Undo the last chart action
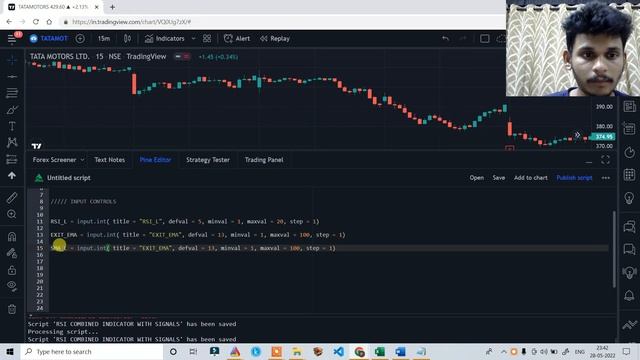Image resolution: width=640 pixels, height=360 pixels. 445,38
